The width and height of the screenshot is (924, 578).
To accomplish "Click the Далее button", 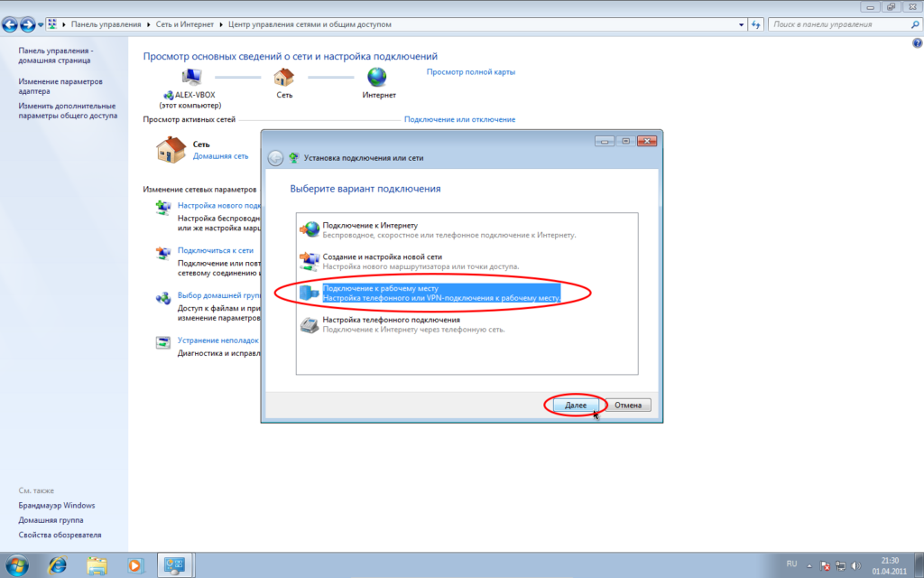I will coord(575,406).
